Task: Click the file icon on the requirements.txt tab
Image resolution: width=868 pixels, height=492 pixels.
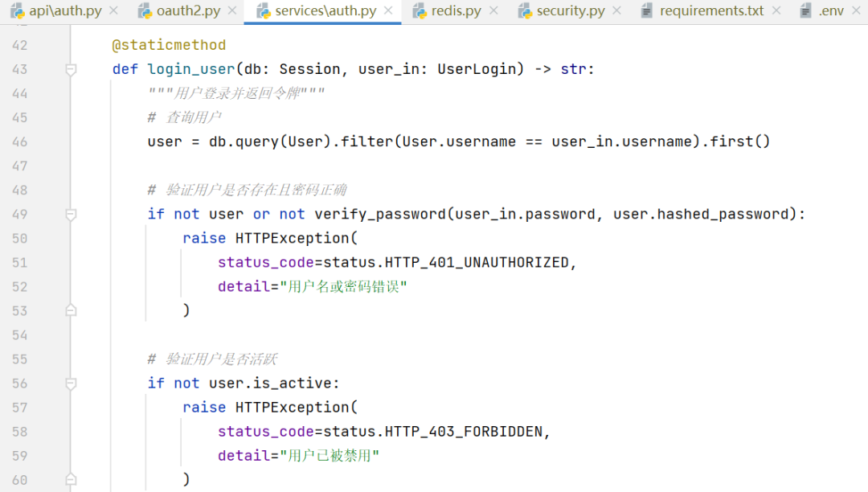Action: coord(645,11)
